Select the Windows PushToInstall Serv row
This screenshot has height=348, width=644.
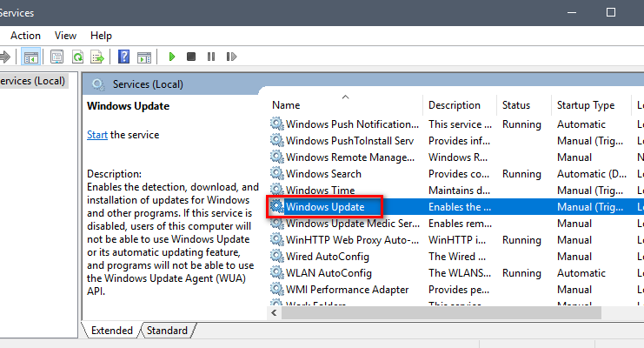click(x=456, y=141)
